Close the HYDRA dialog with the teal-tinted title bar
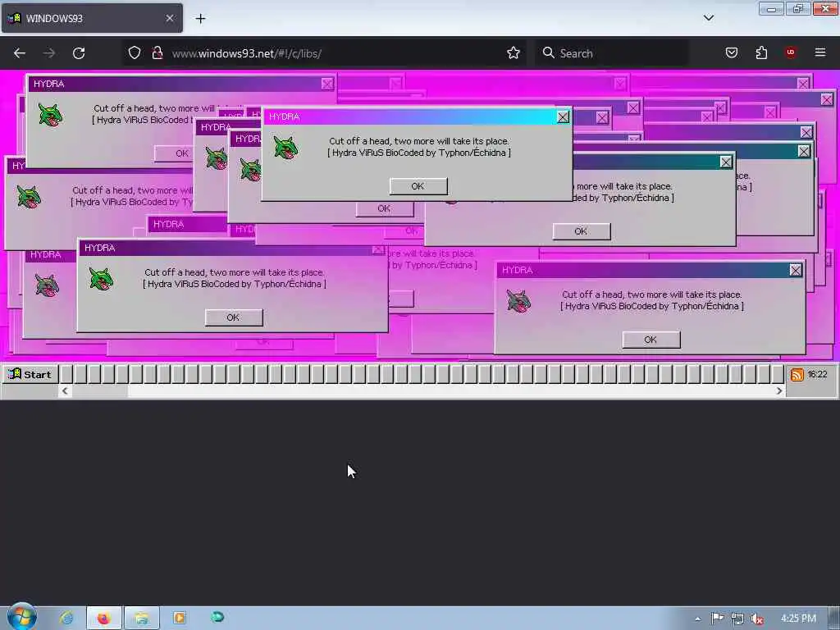 point(726,162)
